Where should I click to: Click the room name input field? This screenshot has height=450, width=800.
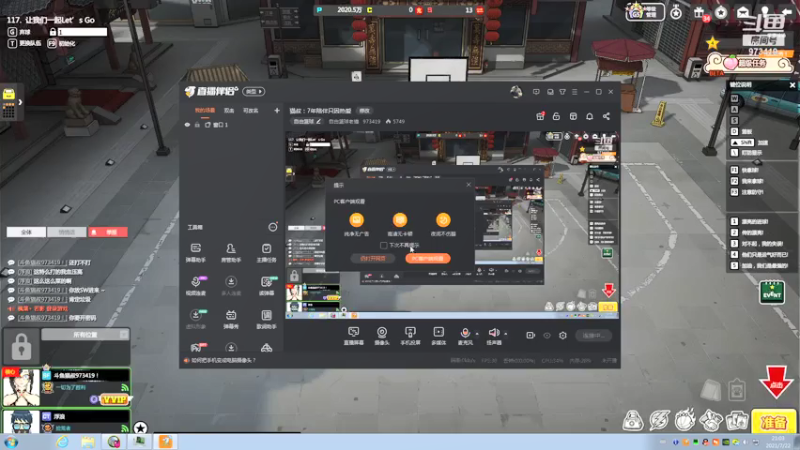coord(82,32)
